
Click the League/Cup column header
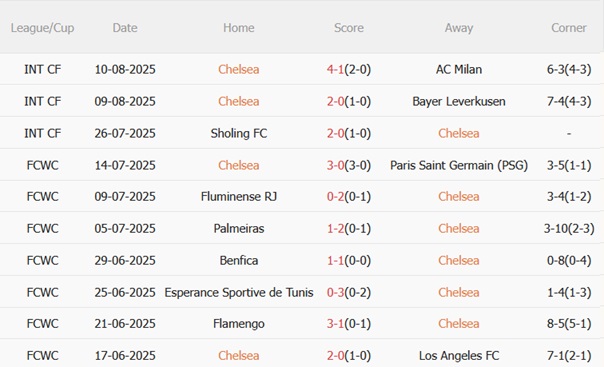(x=42, y=28)
